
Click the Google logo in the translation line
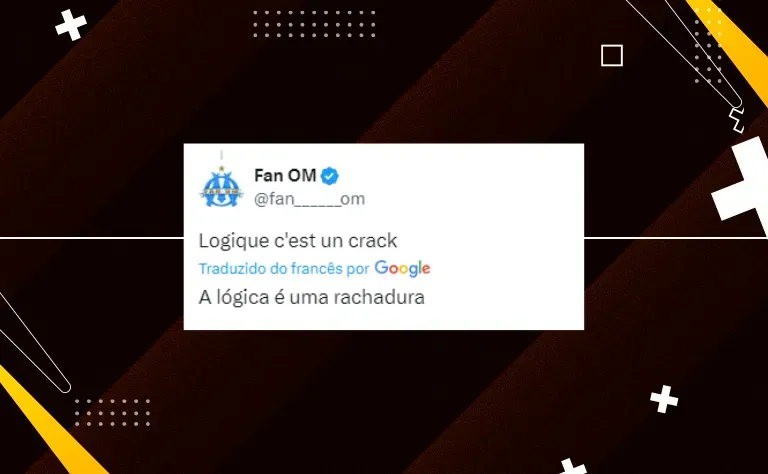[403, 268]
